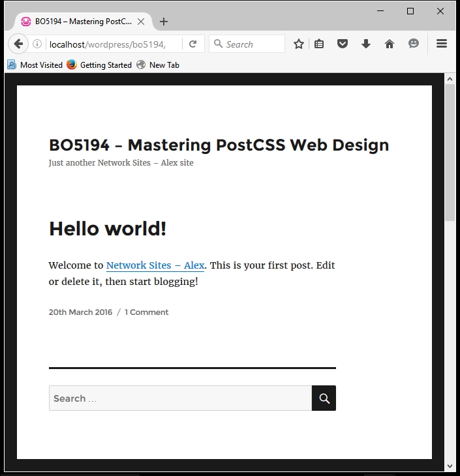Save page to Pocket
460x476 pixels.
coord(343,44)
